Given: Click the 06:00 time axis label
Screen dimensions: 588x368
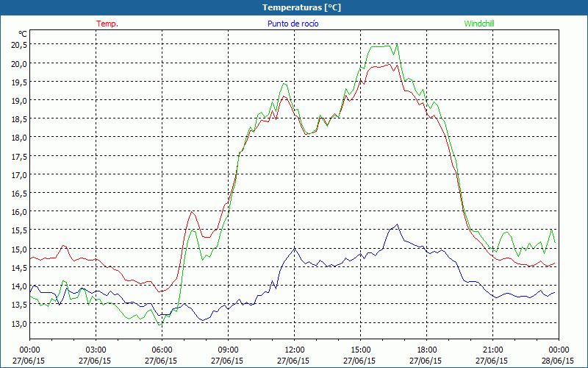Looking at the screenshot, I should point(162,350).
